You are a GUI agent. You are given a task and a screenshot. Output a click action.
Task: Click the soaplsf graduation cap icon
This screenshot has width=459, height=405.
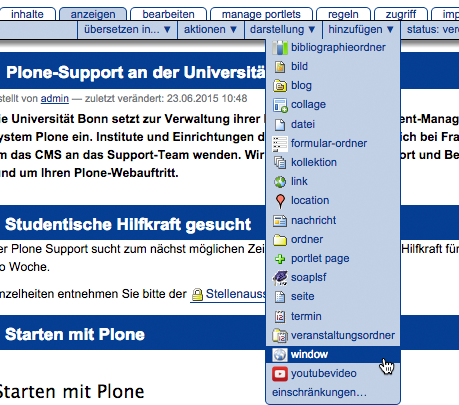(280, 278)
